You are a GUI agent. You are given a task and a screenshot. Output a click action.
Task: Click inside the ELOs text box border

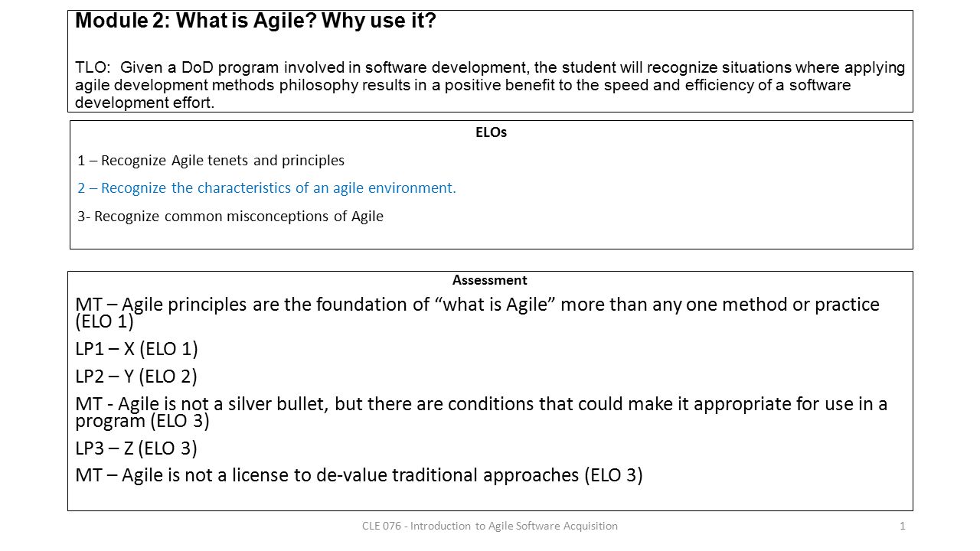point(492,184)
